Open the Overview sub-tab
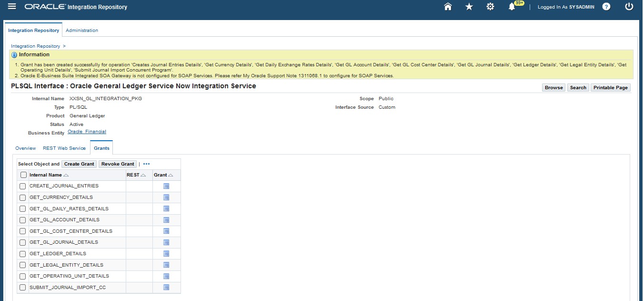 [26, 148]
